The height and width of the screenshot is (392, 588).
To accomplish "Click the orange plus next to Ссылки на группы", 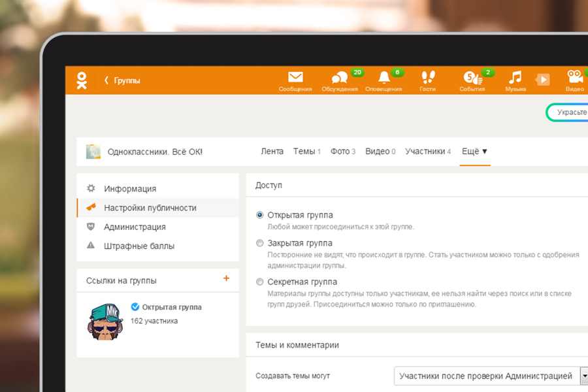I will tap(227, 278).
